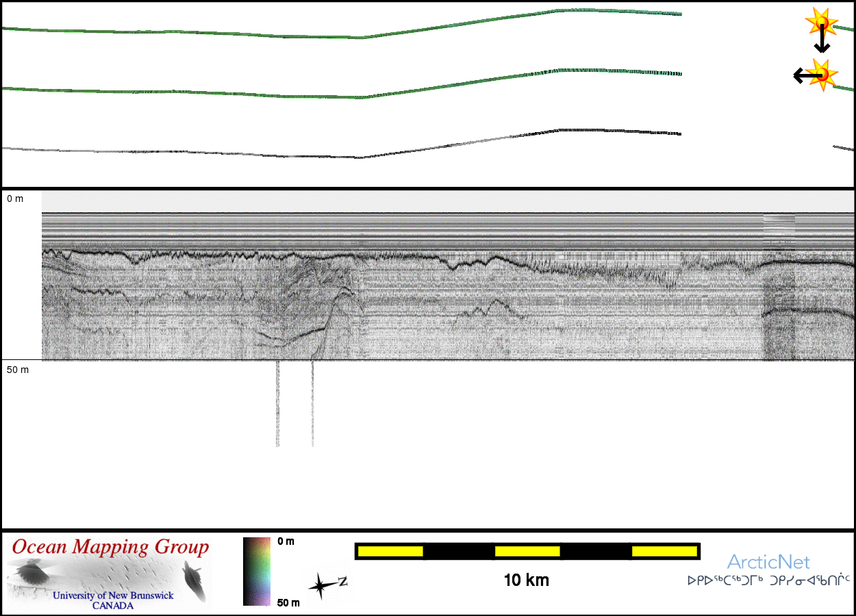Click the noisy vertical band in the sub-bottom profile

point(779,287)
